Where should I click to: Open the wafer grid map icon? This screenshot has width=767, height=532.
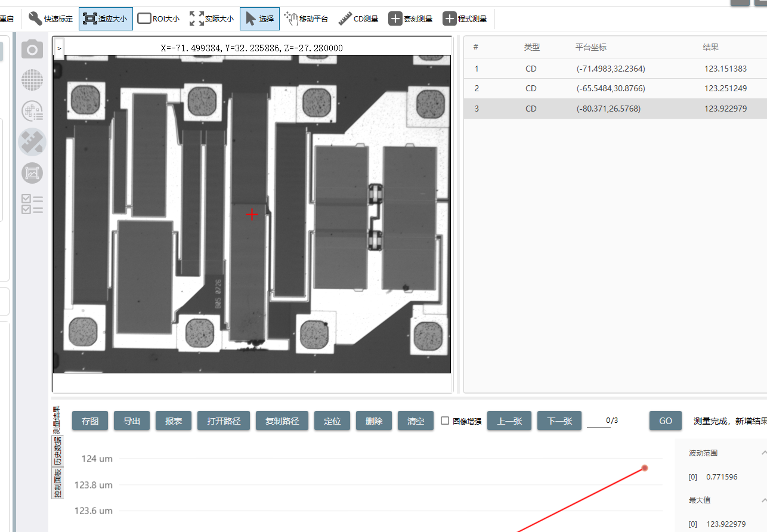pos(32,80)
